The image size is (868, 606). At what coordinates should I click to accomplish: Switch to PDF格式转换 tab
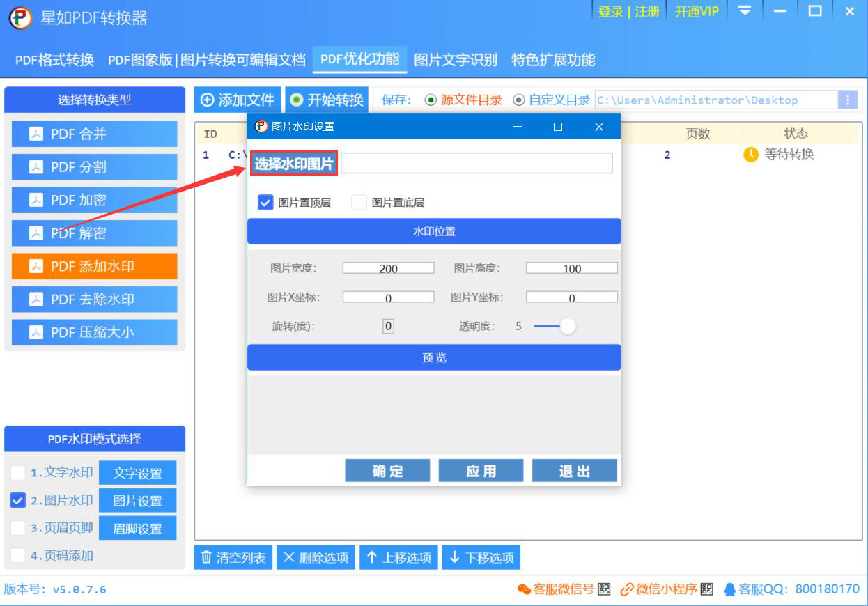click(54, 60)
